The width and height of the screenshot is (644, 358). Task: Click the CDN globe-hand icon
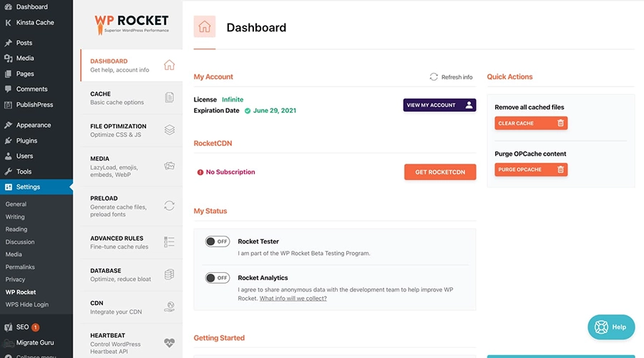tap(170, 307)
